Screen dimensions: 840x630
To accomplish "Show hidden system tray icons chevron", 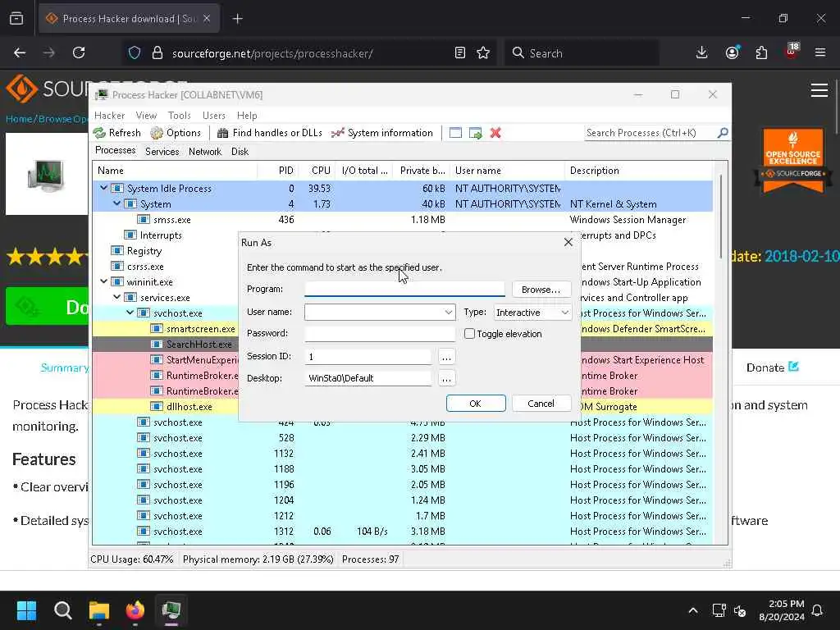I will coord(692,610).
